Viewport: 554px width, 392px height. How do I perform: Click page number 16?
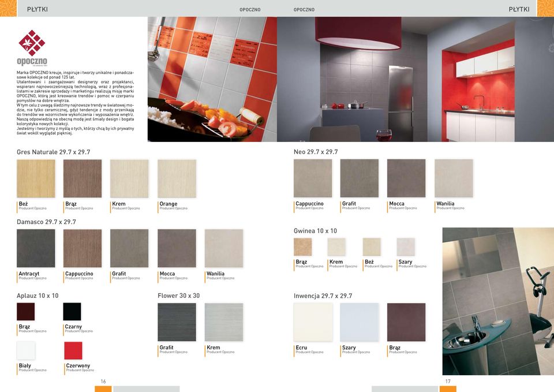(103, 382)
